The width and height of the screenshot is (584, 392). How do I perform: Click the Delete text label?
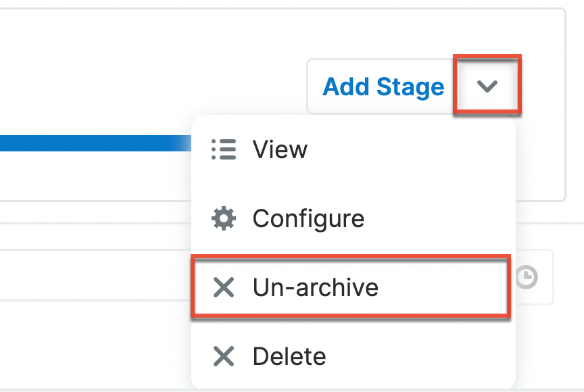(289, 356)
